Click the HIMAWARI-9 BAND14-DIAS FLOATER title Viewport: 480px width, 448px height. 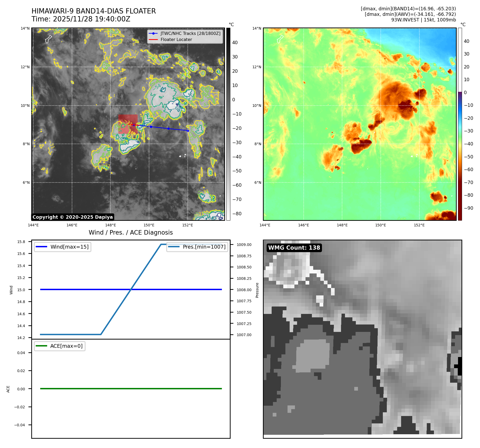[93, 11]
